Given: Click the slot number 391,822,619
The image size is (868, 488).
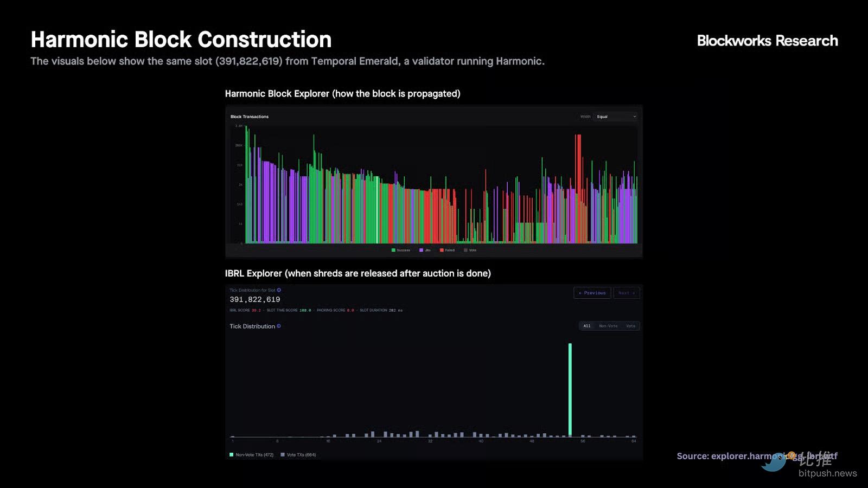Looking at the screenshot, I should pyautogui.click(x=255, y=299).
